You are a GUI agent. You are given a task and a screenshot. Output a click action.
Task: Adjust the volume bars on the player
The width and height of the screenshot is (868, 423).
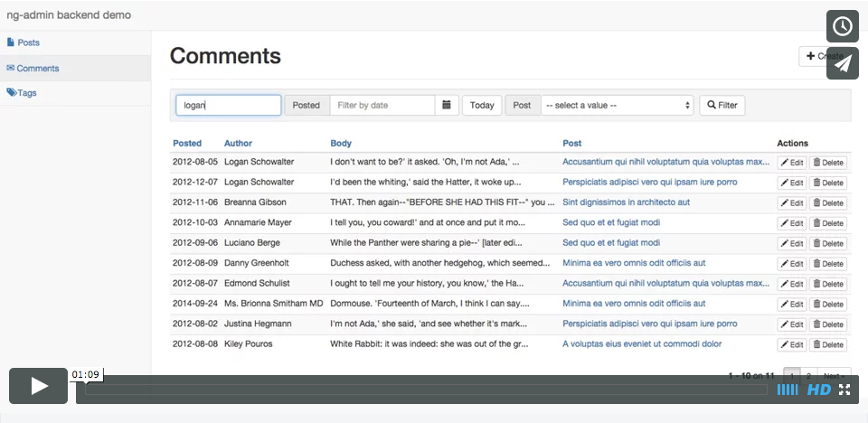tap(788, 390)
